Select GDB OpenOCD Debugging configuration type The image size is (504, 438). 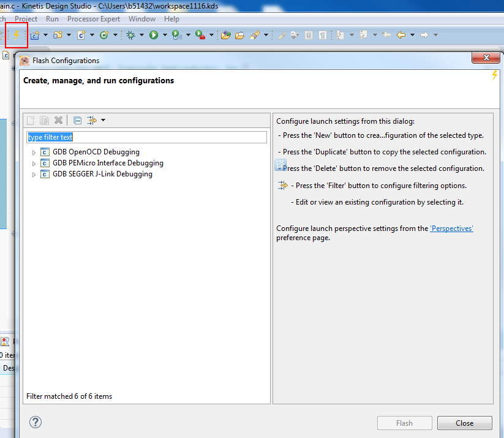(x=96, y=152)
